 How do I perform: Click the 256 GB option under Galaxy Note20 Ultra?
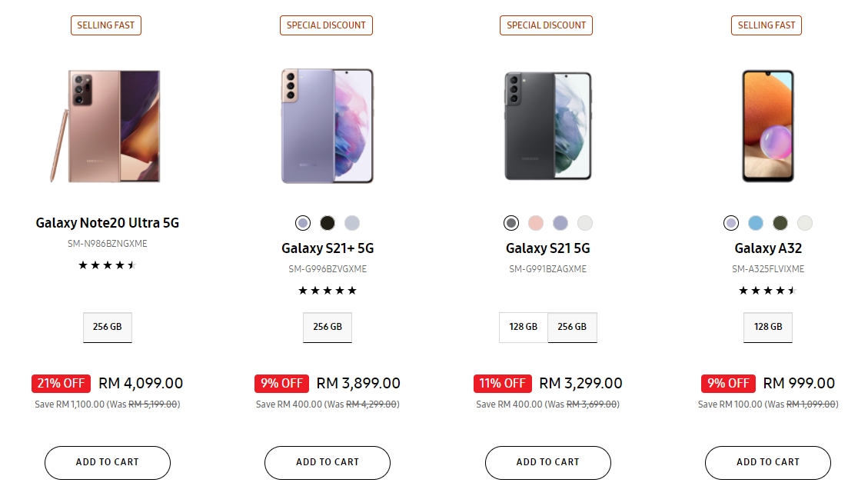click(107, 327)
